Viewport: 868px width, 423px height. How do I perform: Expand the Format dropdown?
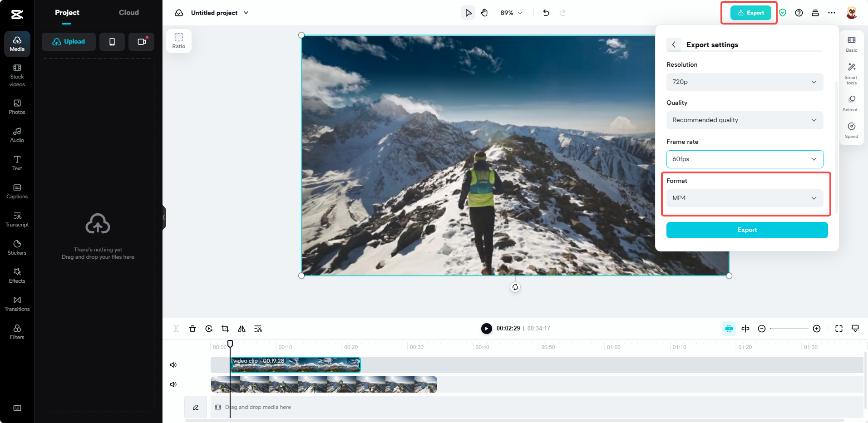745,198
